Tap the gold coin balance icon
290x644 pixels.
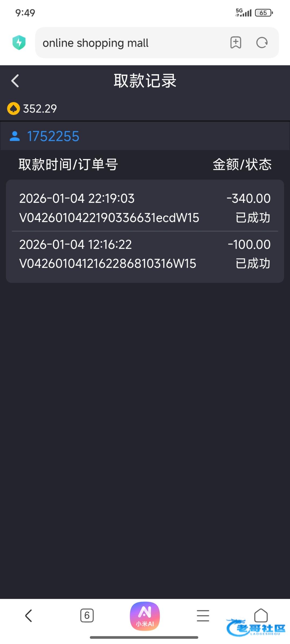point(13,109)
